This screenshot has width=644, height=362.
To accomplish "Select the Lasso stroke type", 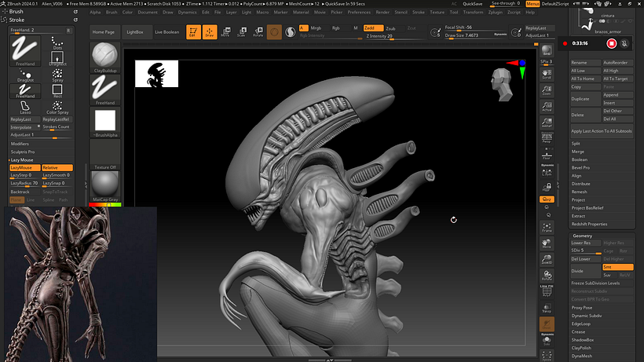I will pyautogui.click(x=25, y=107).
